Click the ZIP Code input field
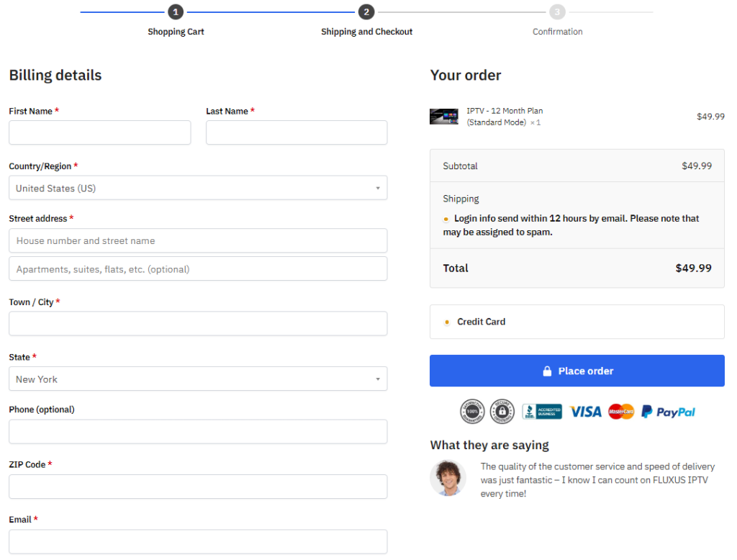737x560 pixels. pos(198,487)
